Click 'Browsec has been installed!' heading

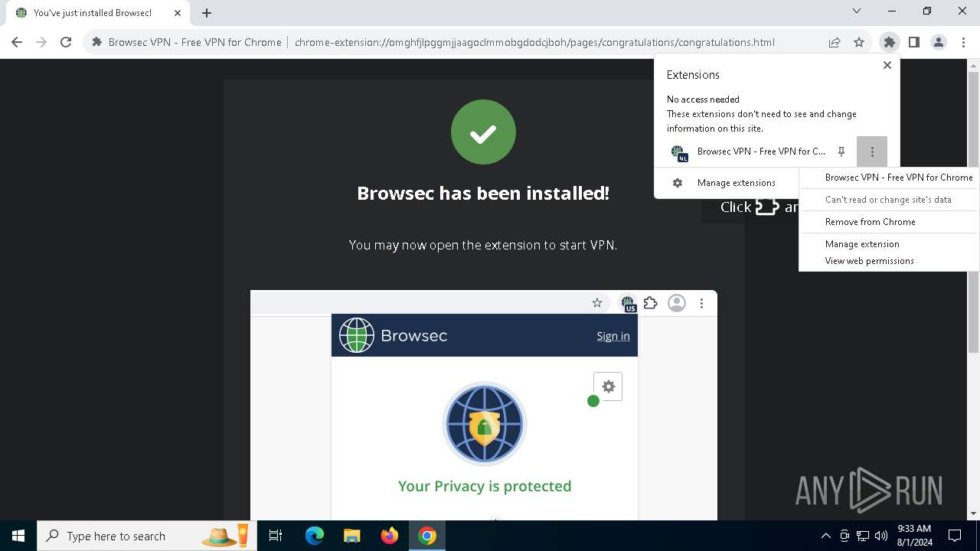coord(483,193)
